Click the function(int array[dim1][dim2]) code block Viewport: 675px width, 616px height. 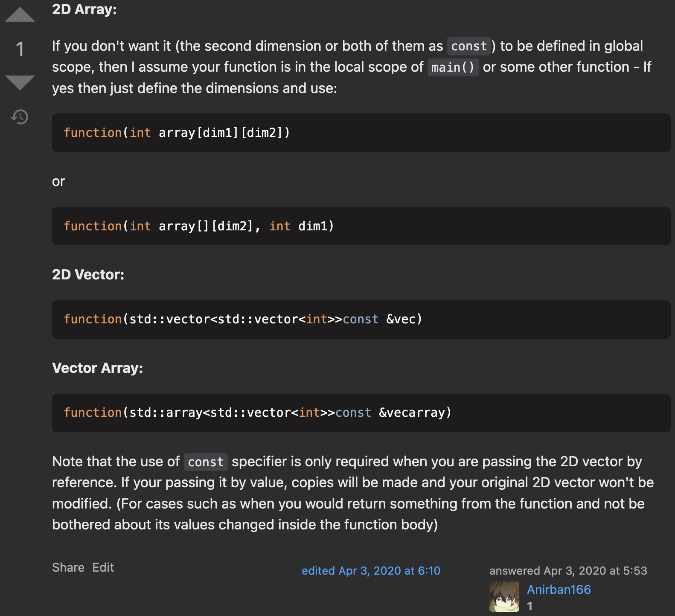[x=361, y=133]
